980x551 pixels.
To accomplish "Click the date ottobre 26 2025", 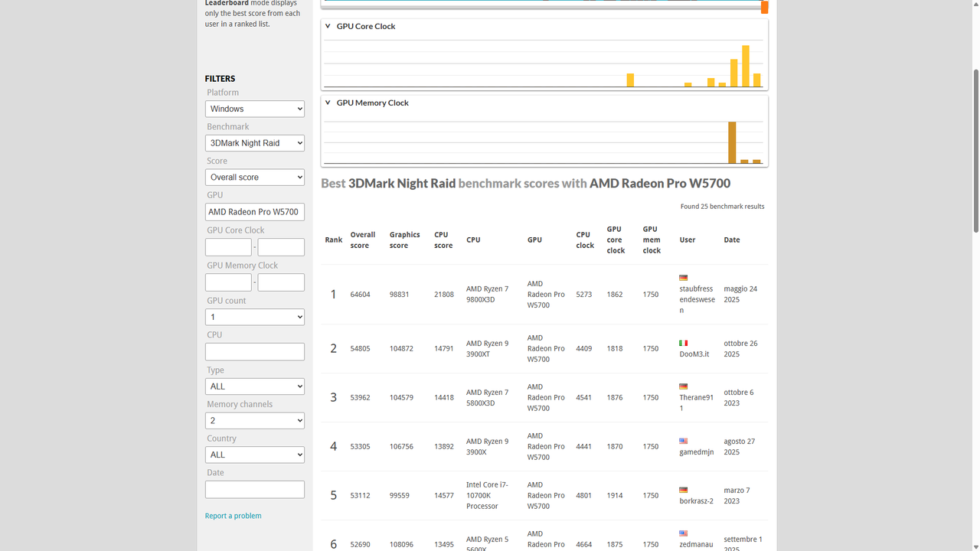I will (741, 349).
